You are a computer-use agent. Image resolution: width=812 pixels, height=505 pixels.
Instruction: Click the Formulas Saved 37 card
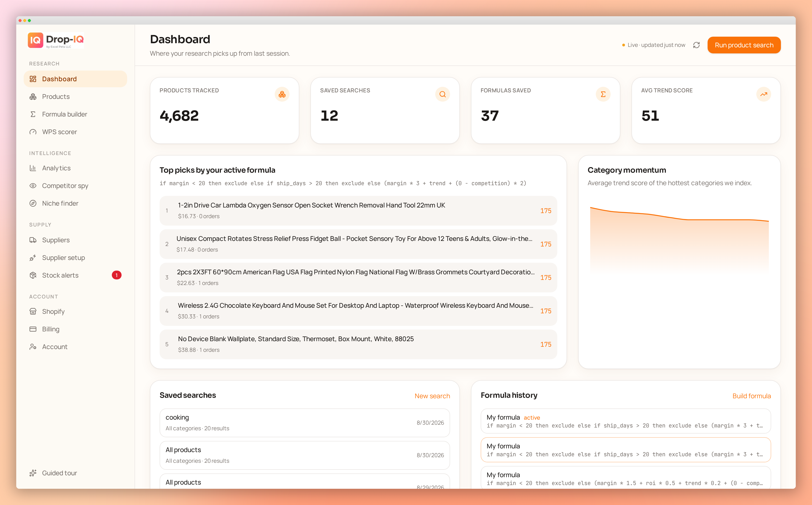(x=546, y=110)
